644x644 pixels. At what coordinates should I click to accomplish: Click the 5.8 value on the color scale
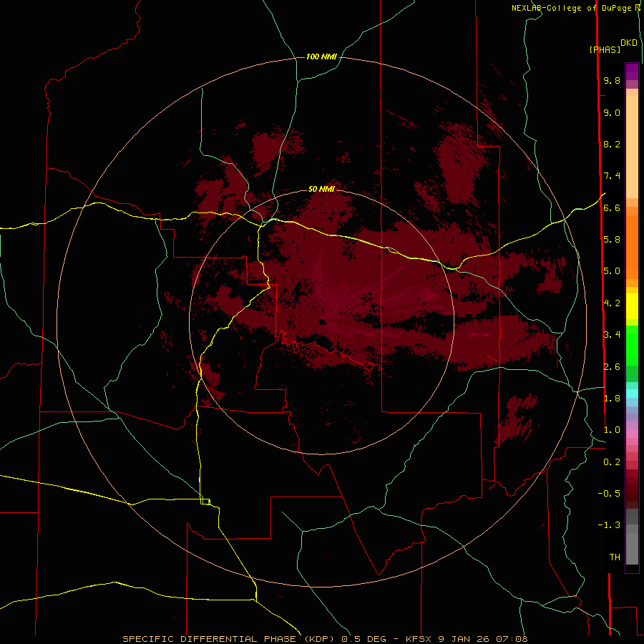tap(612, 240)
